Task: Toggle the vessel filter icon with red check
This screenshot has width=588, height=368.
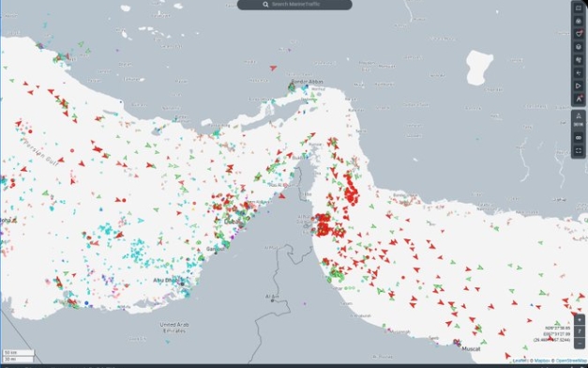Action: [579, 34]
